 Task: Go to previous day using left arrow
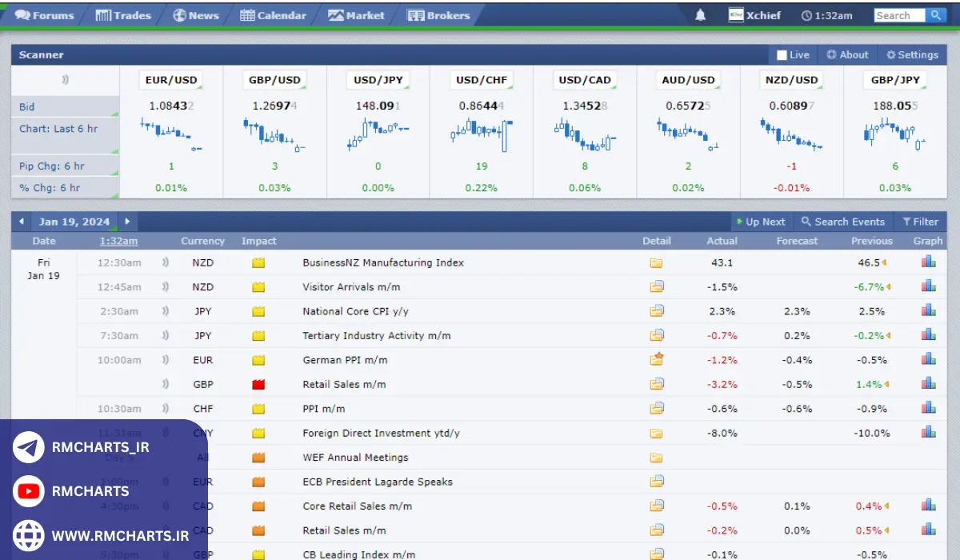[21, 222]
